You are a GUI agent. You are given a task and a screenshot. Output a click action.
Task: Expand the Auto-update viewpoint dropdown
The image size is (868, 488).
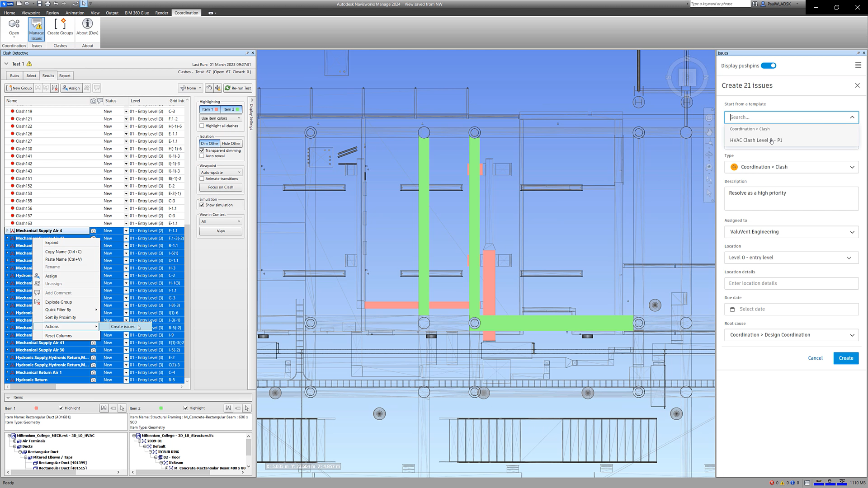coord(221,172)
